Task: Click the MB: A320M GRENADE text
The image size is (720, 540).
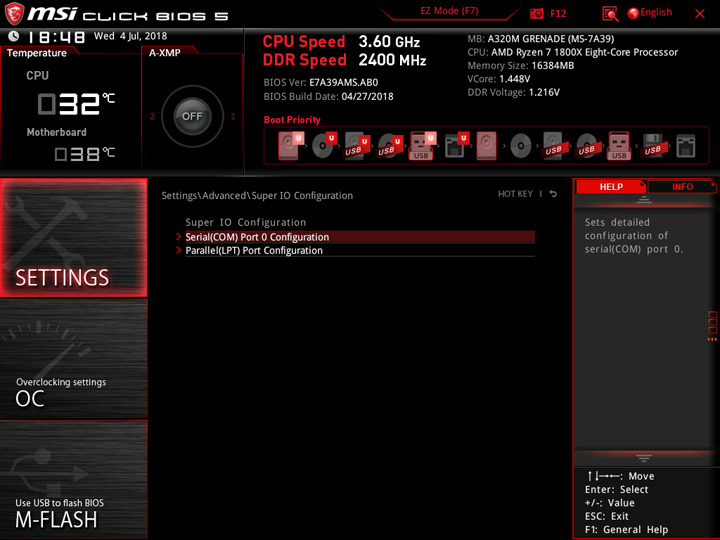Action: tap(540, 39)
